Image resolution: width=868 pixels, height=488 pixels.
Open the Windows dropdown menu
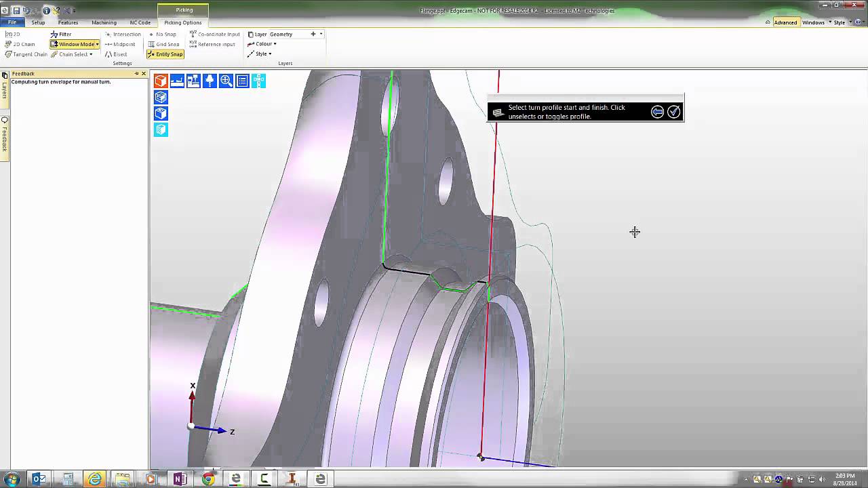tap(816, 22)
